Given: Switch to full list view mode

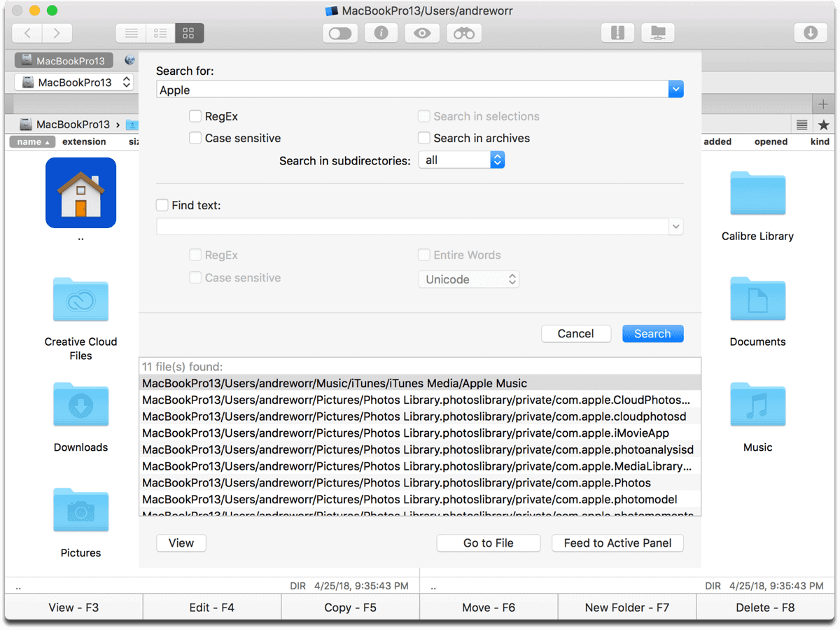Looking at the screenshot, I should (x=131, y=33).
